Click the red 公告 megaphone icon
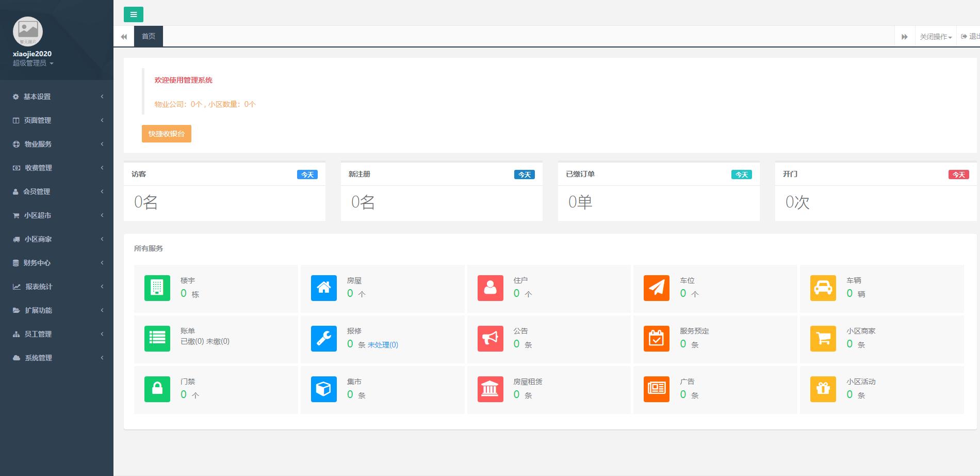The image size is (980, 476). [x=491, y=339]
